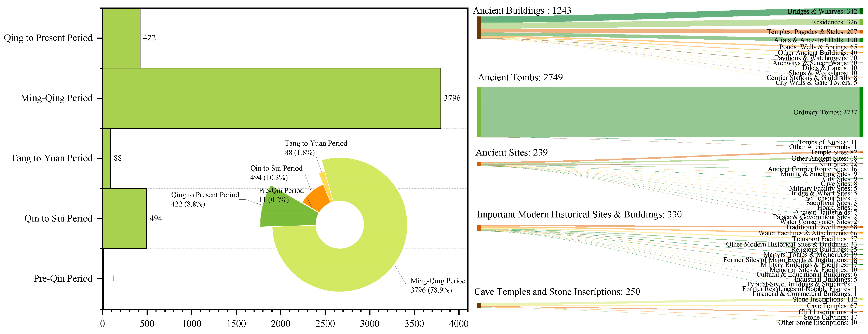The image size is (868, 334).
Task: Click the donut callout '88 (1.8%)'
Action: 300,153
